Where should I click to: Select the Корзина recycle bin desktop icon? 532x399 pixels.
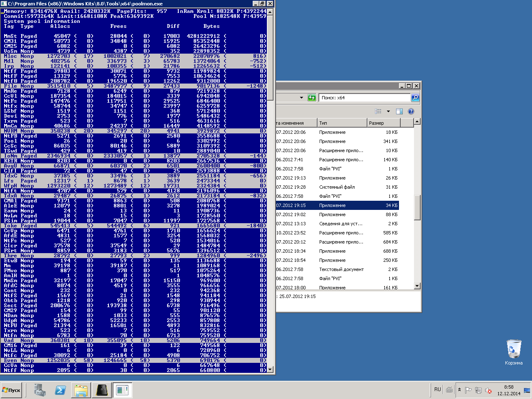coord(514,352)
